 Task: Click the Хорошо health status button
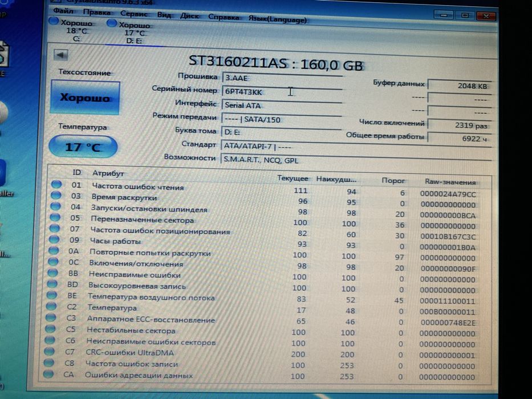point(85,97)
